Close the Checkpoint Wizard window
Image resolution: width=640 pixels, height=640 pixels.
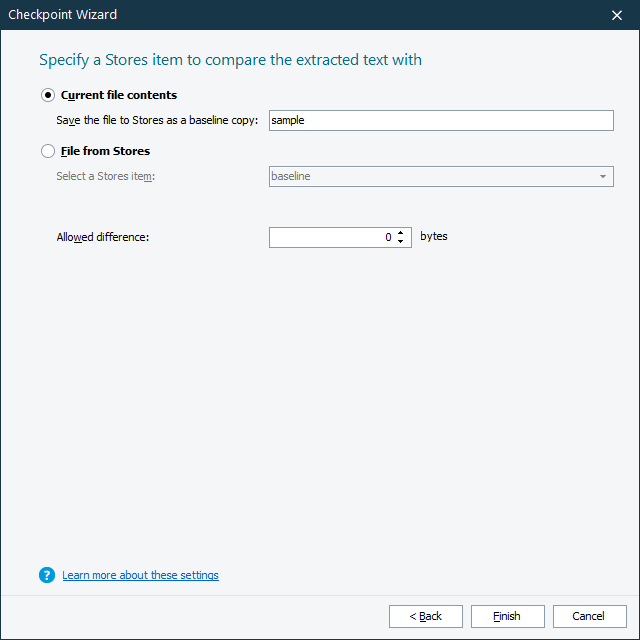[x=617, y=15]
